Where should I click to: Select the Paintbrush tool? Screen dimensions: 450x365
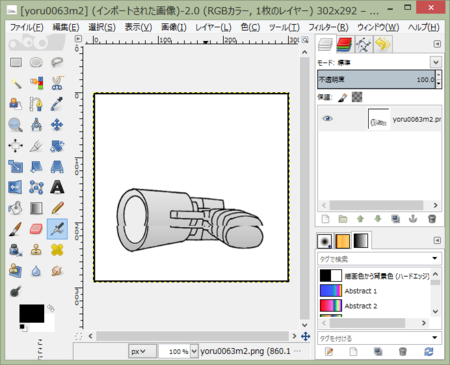16,229
